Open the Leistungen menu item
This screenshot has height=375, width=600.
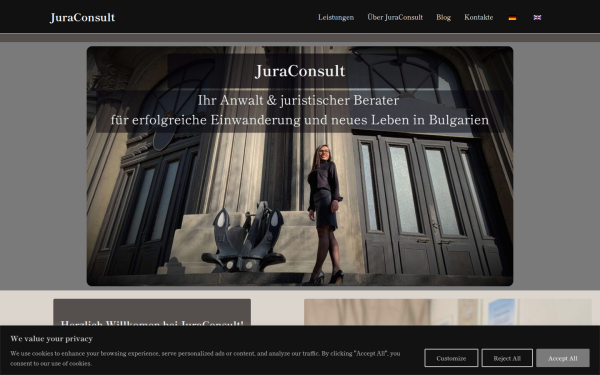336,17
